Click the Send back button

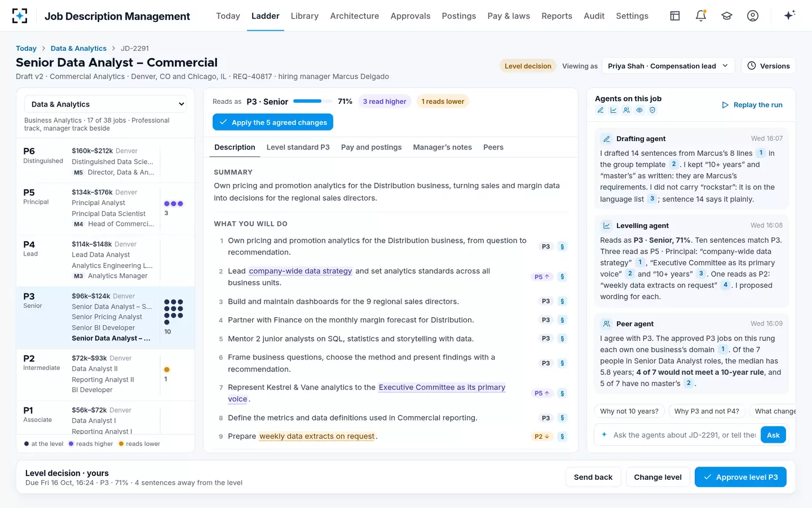[x=593, y=477]
